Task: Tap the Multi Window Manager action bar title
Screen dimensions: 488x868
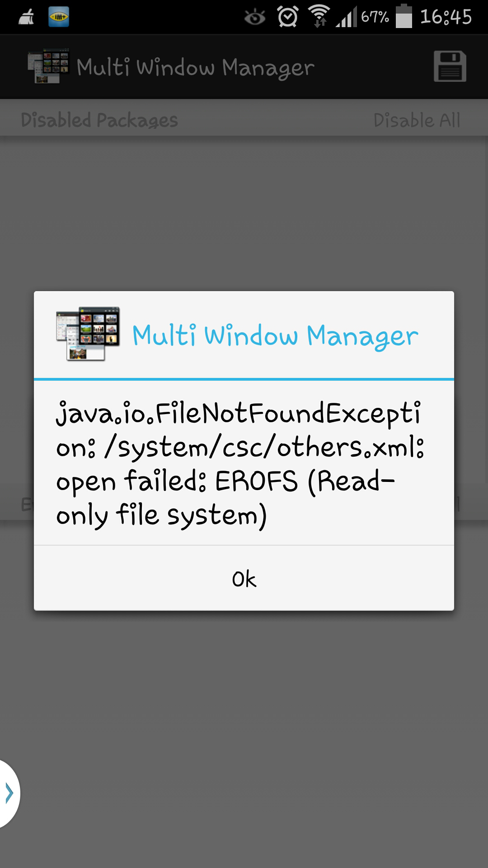Action: 195,68
